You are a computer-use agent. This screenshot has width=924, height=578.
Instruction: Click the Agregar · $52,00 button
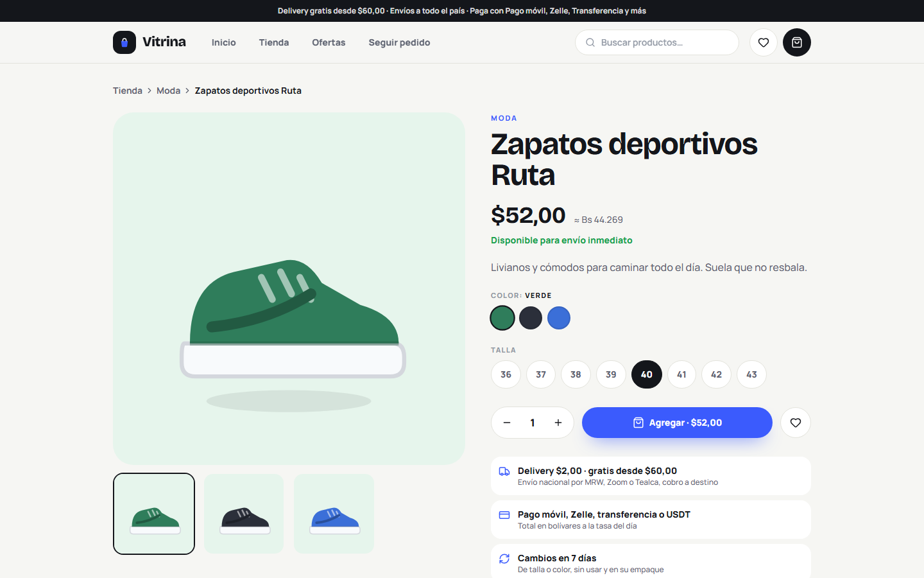coord(677,423)
